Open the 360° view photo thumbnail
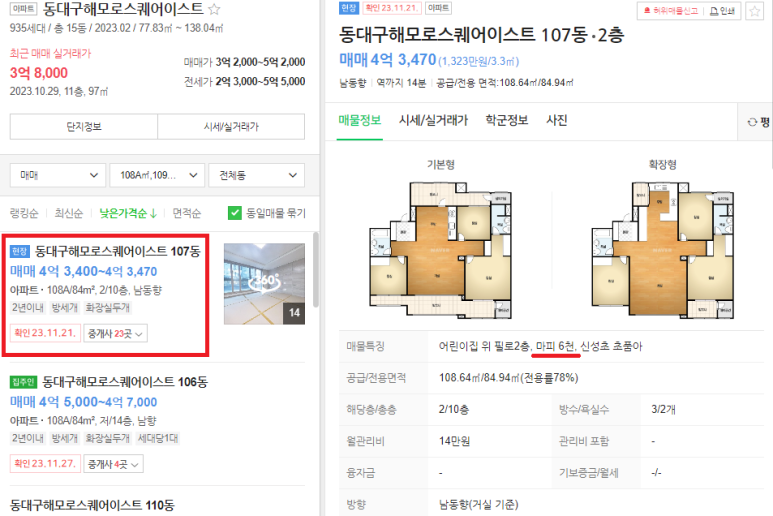The height and width of the screenshot is (516, 773). coord(264,283)
